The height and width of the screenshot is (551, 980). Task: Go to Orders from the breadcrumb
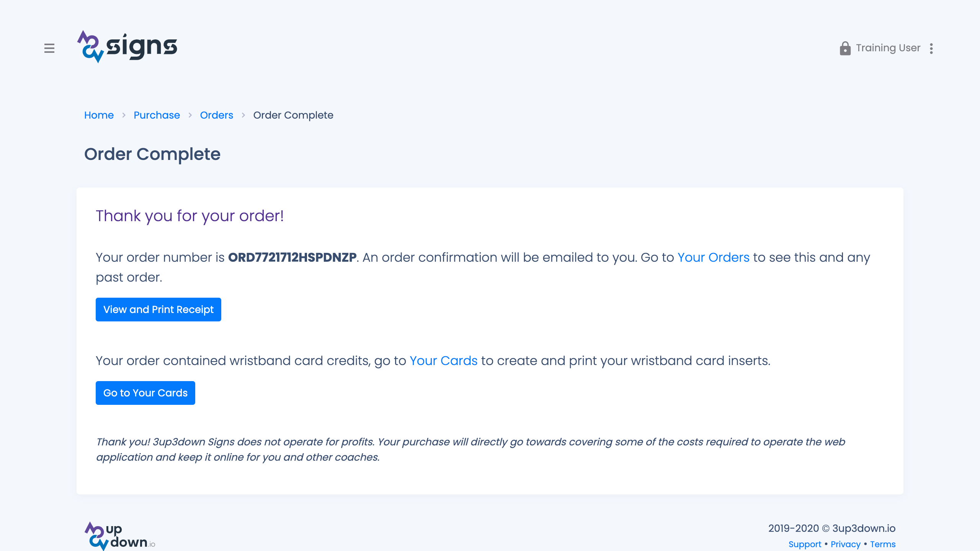tap(217, 115)
